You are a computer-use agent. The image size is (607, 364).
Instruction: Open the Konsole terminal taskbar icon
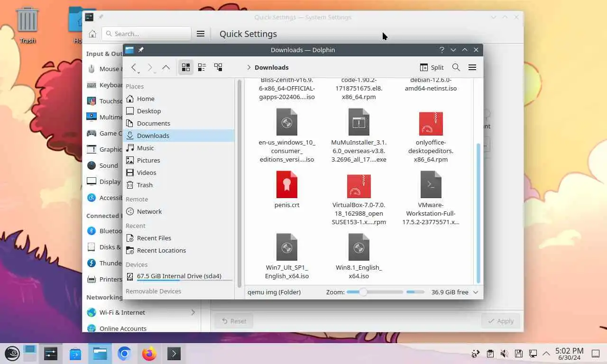pyautogui.click(x=174, y=354)
